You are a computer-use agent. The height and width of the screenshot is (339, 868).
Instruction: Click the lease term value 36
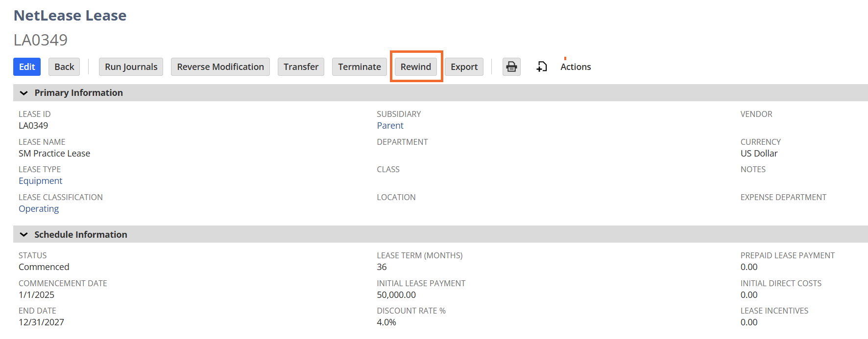382,267
